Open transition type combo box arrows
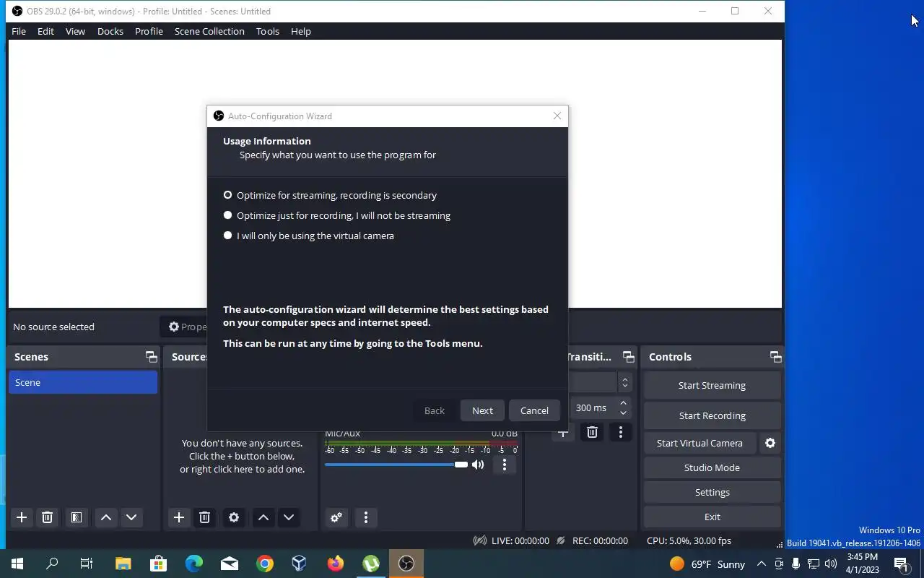The width and height of the screenshot is (924, 578). [625, 383]
